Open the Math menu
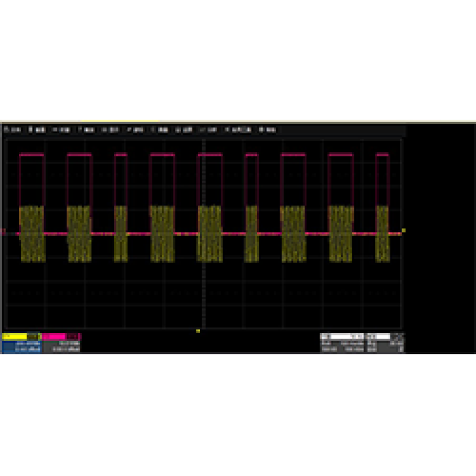The image size is (476, 476). click(x=184, y=129)
